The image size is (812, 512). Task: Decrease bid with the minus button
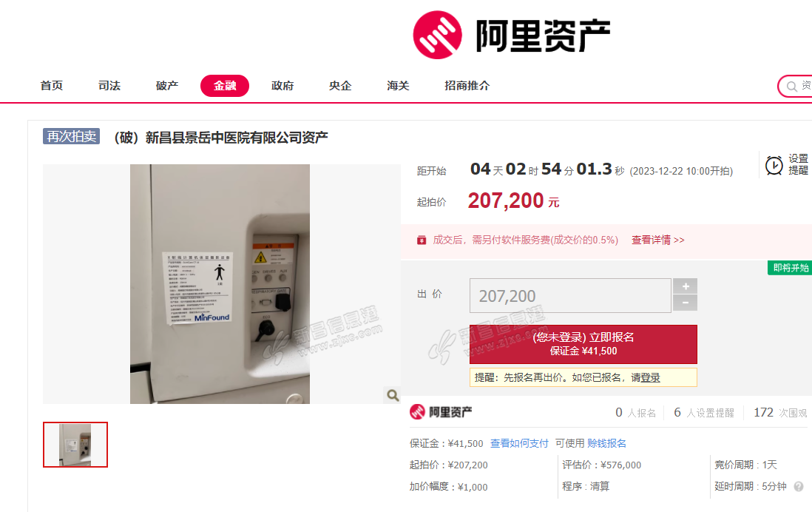[685, 303]
